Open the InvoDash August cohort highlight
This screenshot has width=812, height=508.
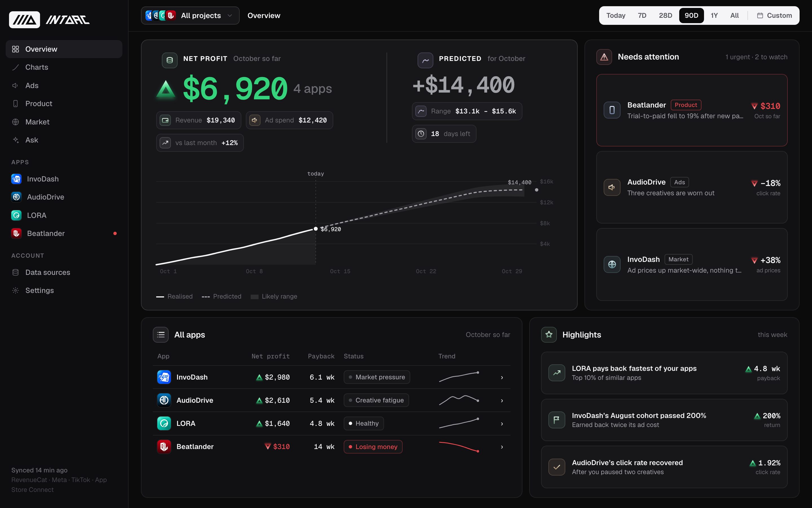tap(664, 420)
